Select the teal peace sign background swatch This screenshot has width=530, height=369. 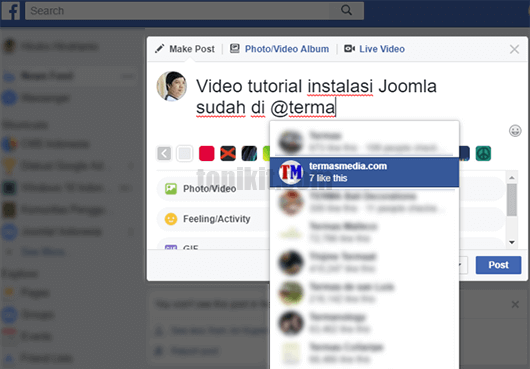click(x=483, y=154)
